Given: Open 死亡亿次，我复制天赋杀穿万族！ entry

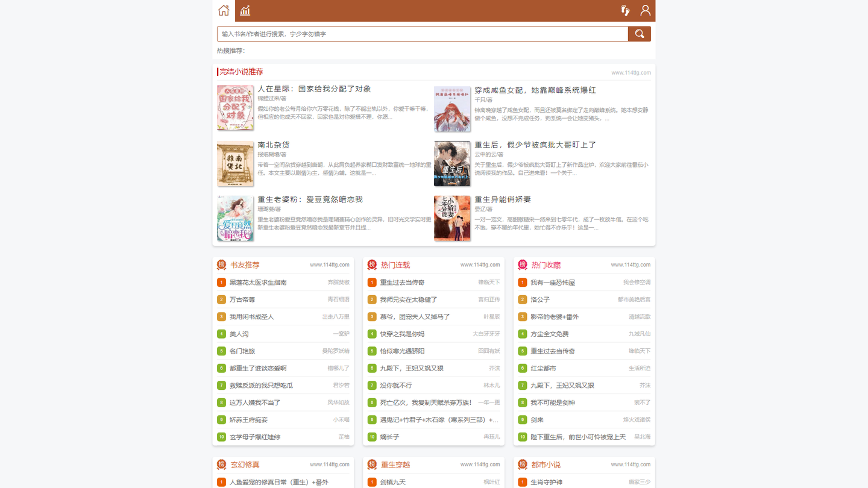Looking at the screenshot, I should pos(426,402).
